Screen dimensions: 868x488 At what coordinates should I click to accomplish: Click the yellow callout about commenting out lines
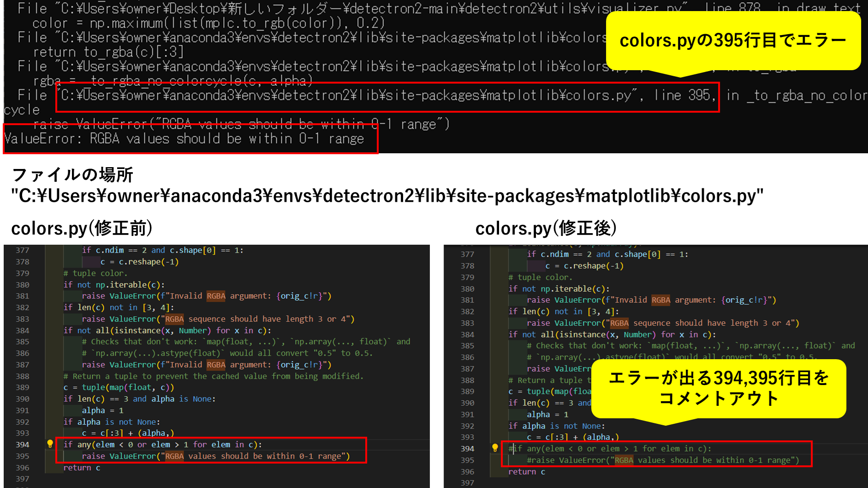718,388
